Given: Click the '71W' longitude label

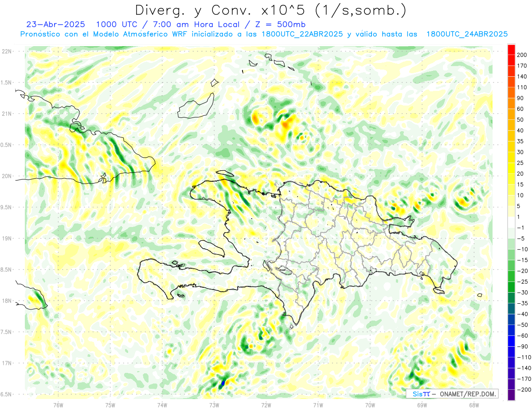Looking at the screenshot, I should click(318, 405).
